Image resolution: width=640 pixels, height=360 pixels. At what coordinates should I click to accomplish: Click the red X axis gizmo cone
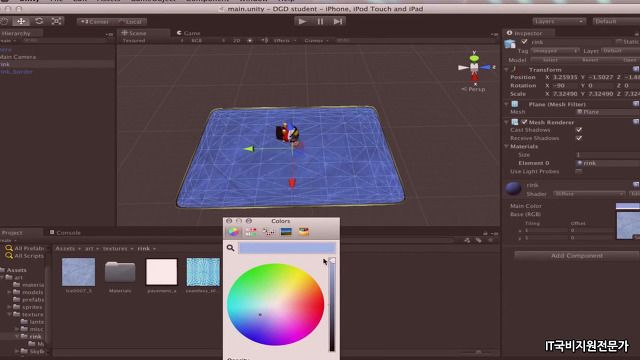(474, 76)
